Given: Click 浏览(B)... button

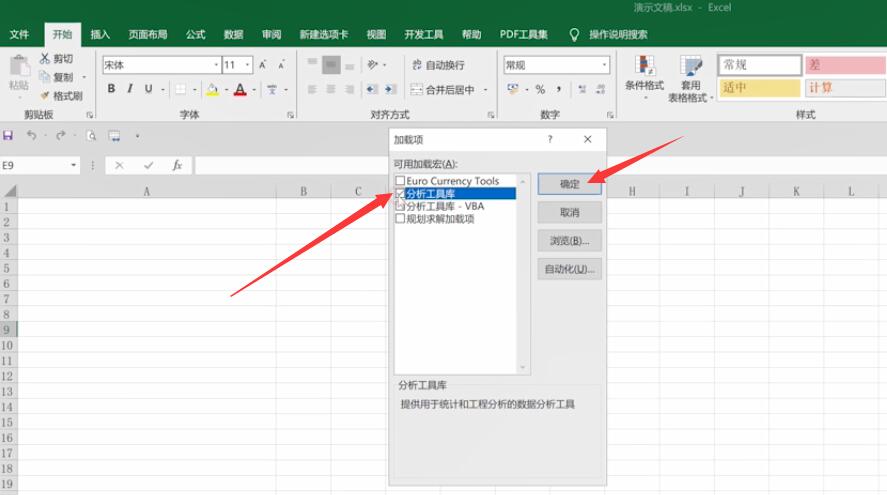Looking at the screenshot, I should coord(569,241).
